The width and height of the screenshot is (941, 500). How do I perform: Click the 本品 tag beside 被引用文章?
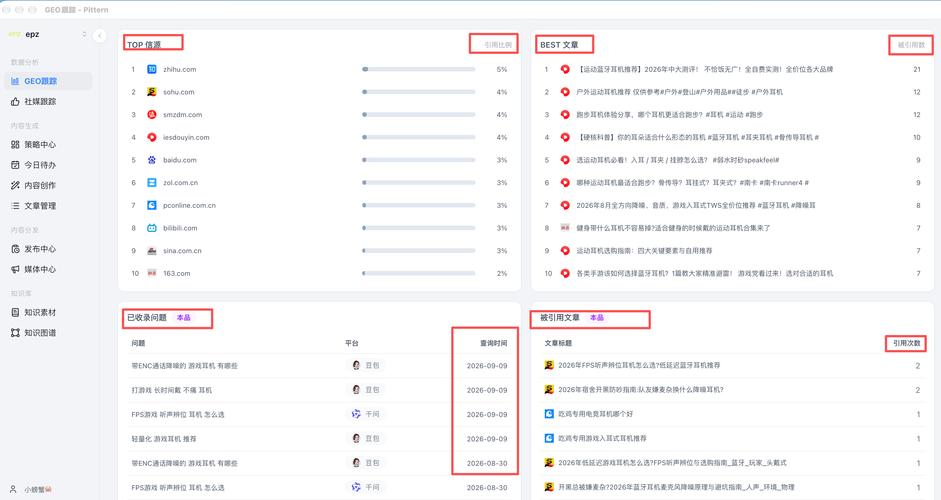[x=597, y=318]
